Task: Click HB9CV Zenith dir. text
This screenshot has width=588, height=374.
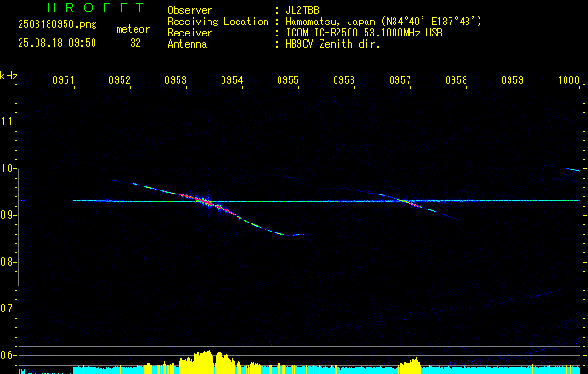Action: [x=333, y=44]
